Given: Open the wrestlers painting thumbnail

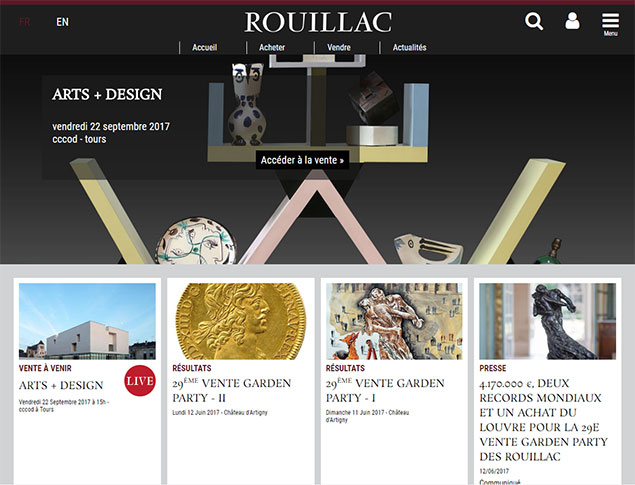Looking at the screenshot, I should [x=394, y=321].
